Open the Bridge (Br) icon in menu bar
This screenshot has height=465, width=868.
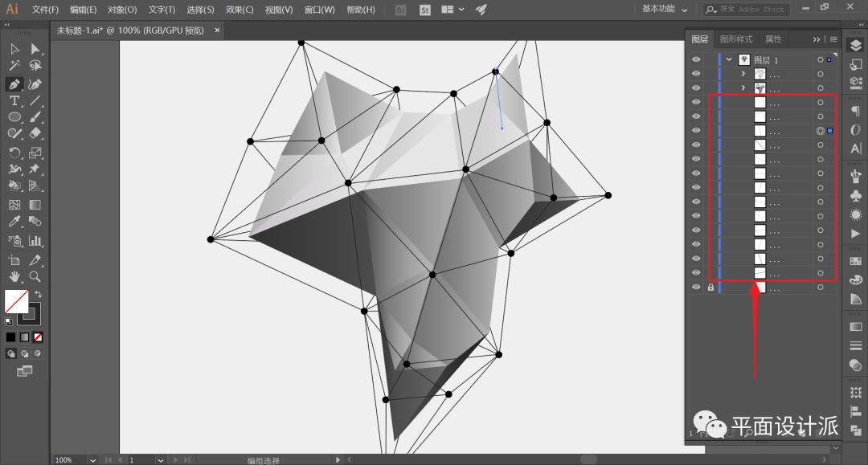click(402, 10)
